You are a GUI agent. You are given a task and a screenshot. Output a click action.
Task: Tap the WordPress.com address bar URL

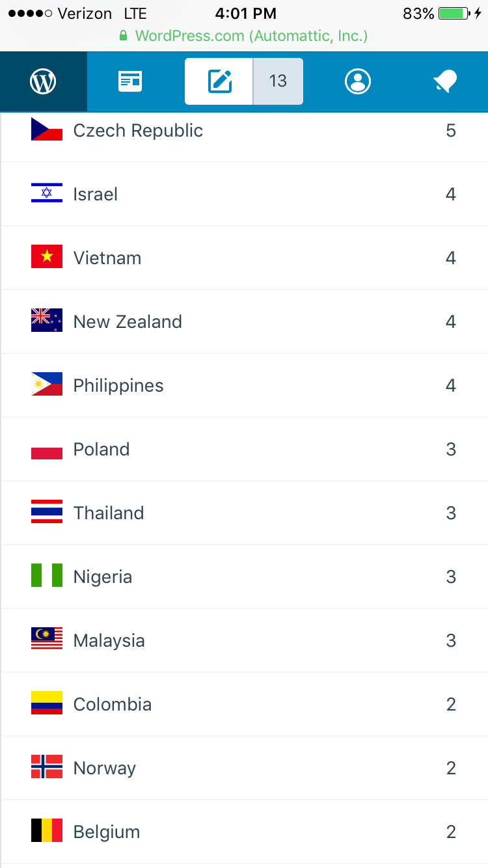[x=251, y=36]
